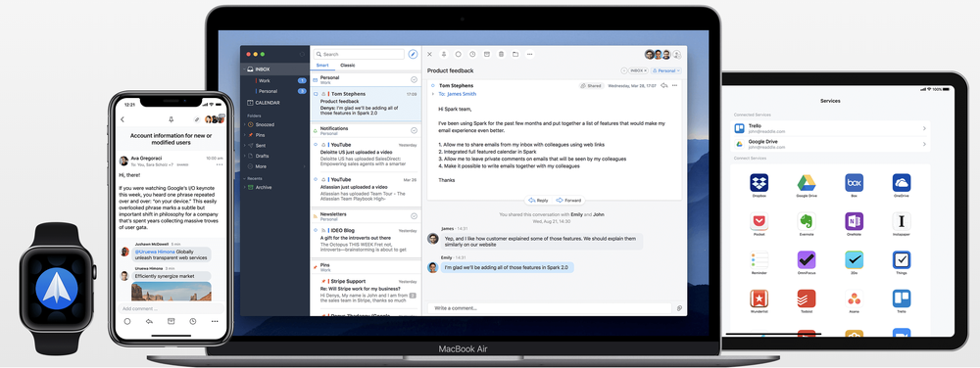Tap the Things service icon on iPad

coord(902,260)
